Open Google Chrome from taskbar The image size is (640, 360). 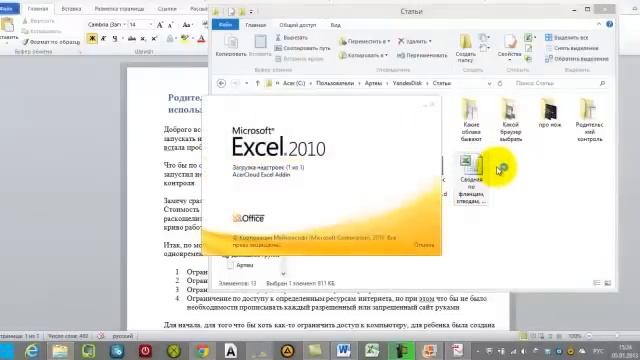tap(202, 351)
